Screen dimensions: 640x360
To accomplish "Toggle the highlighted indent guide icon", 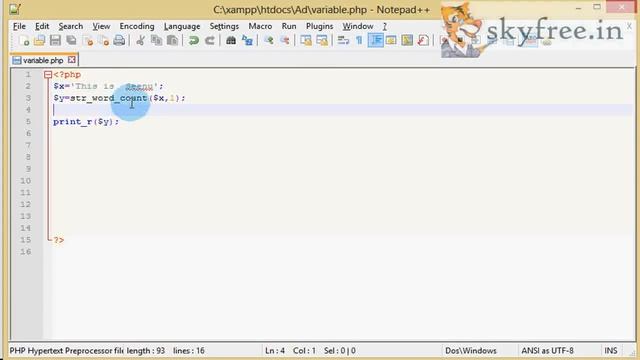I will tap(375, 40).
